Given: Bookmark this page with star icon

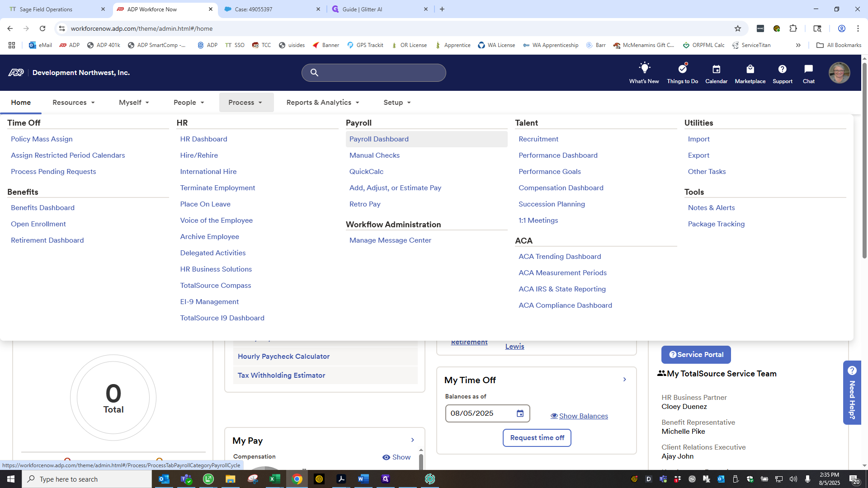Looking at the screenshot, I should pyautogui.click(x=738, y=28).
